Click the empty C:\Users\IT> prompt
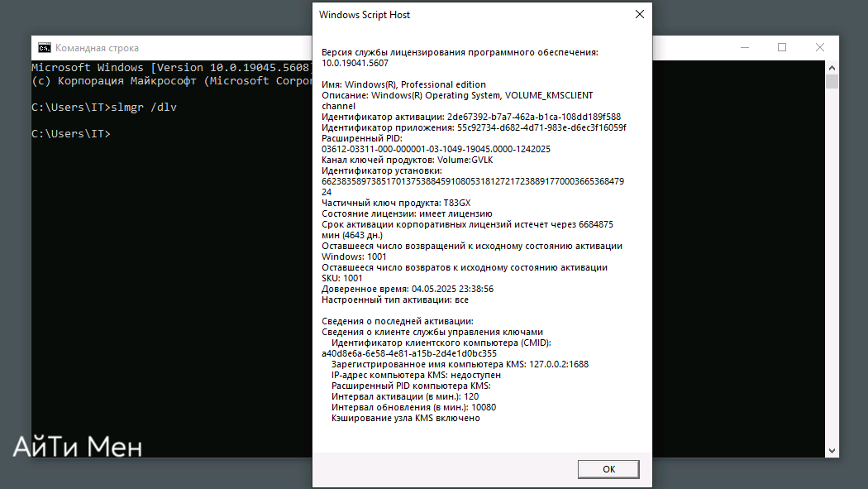868x489 pixels. pos(71,133)
